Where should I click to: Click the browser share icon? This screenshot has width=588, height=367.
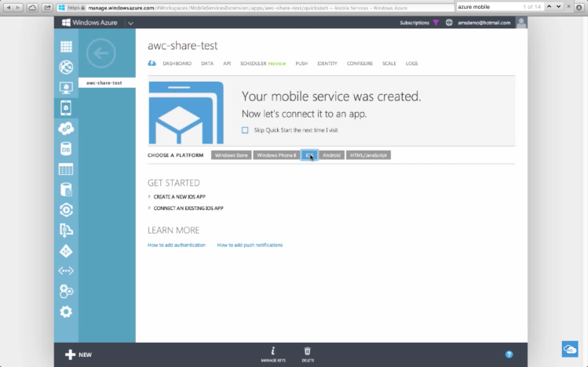(47, 8)
